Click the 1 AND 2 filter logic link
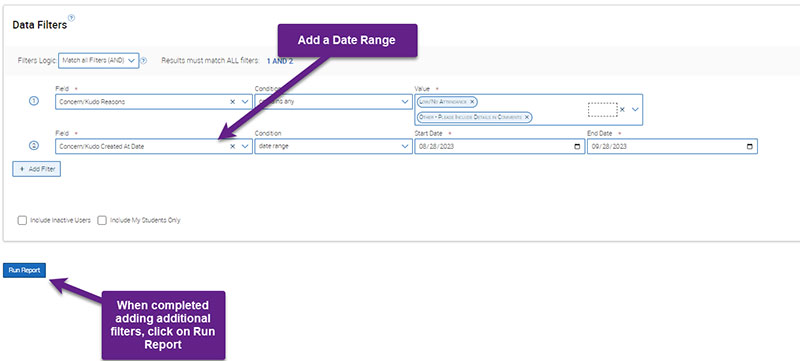Viewport: 800px width, 361px height. [x=280, y=61]
